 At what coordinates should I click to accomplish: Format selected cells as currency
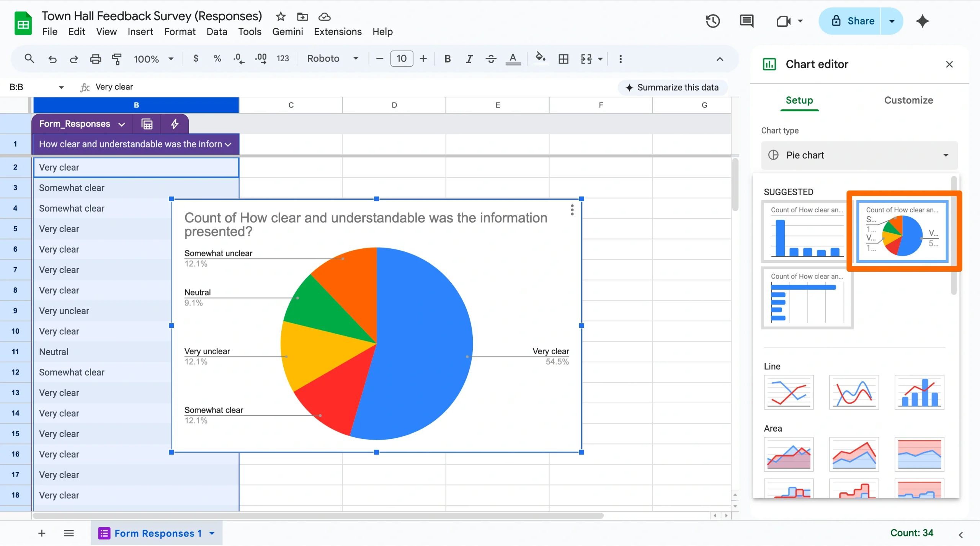point(196,59)
